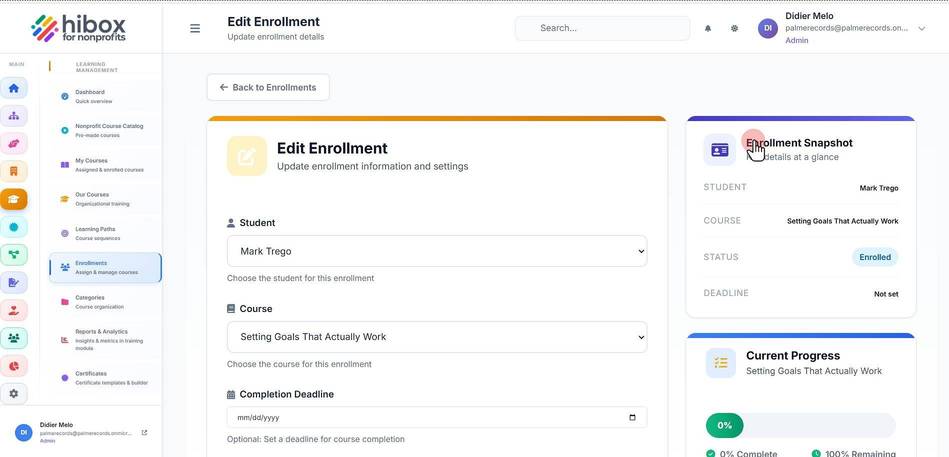This screenshot has height=457, width=949.
Task: Open Categories course organization
Action: coord(104,301)
